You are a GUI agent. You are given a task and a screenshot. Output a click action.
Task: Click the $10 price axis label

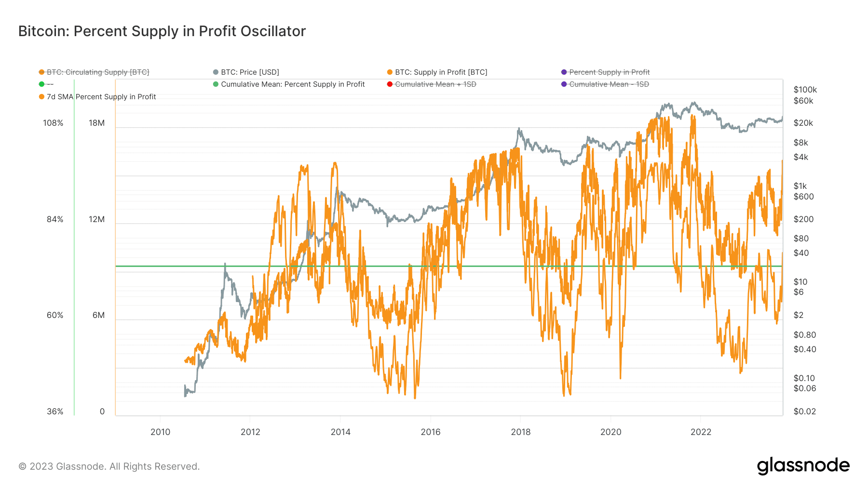tap(800, 282)
